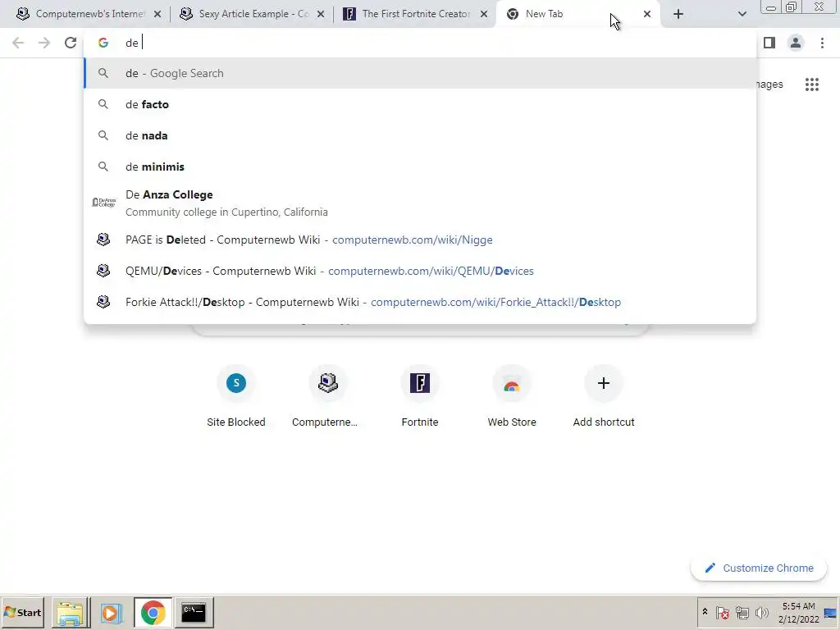Screen dimensions: 840x630
Task: Open the Fortnite shortcut tile
Action: [420, 396]
